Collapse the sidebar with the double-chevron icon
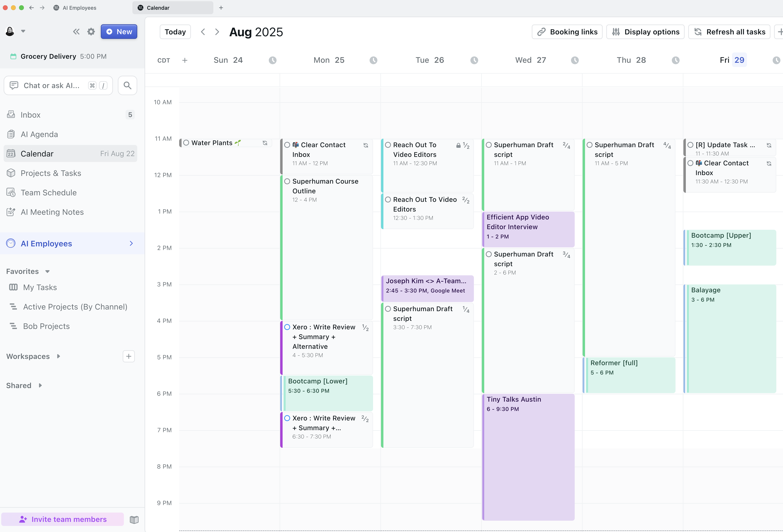 76,31
